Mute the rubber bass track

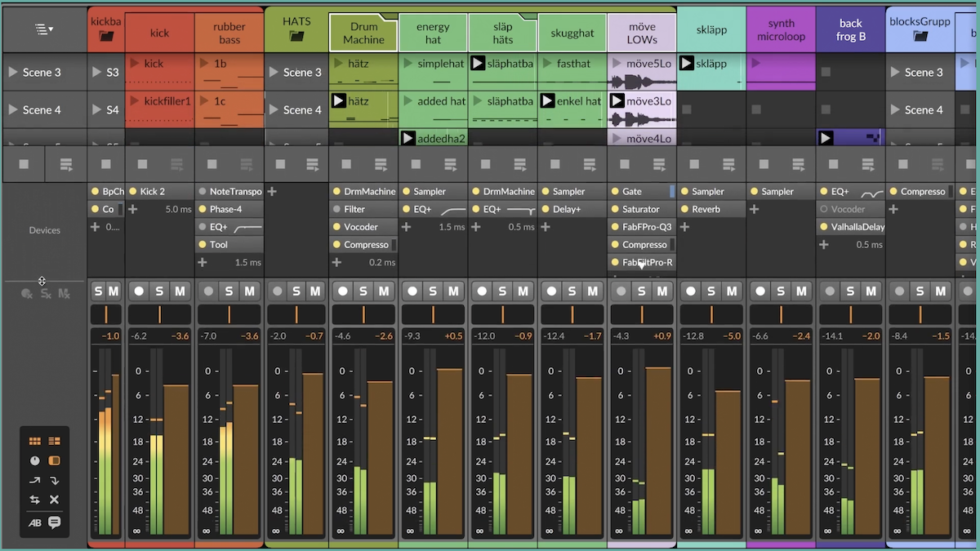[x=250, y=291]
